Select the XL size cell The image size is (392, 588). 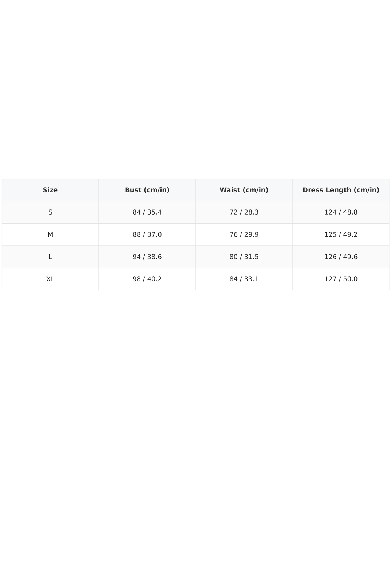50,279
